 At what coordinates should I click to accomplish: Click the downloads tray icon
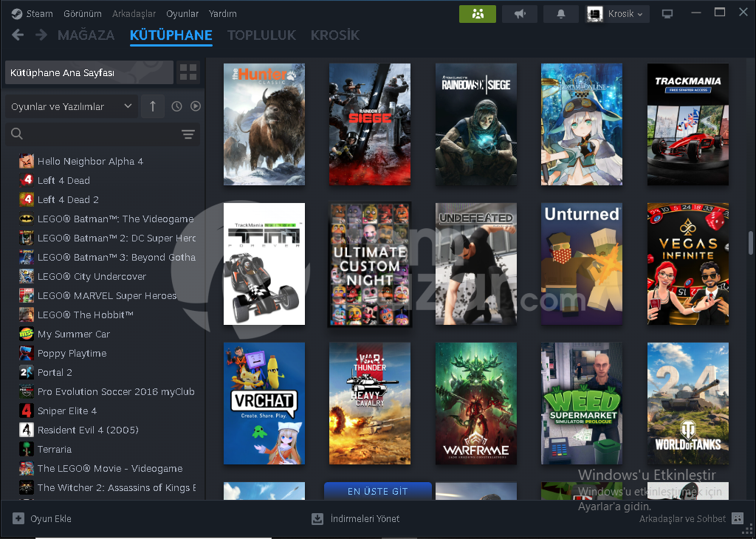[317, 519]
